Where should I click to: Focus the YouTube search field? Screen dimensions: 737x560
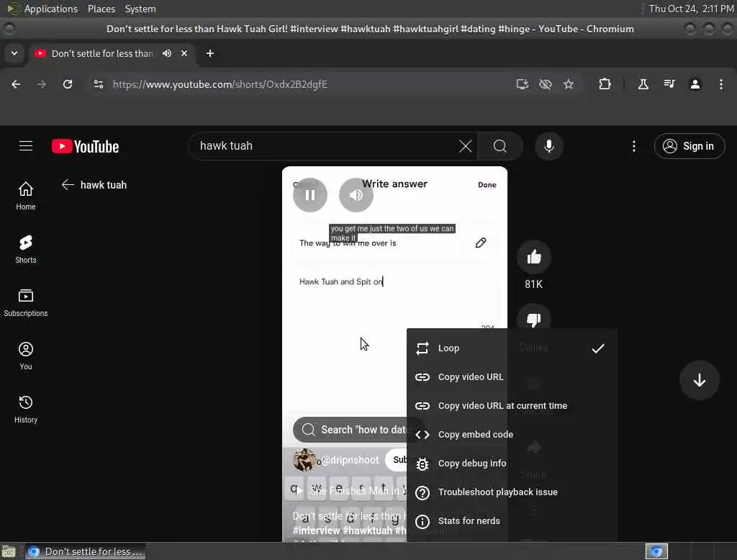[327, 146]
